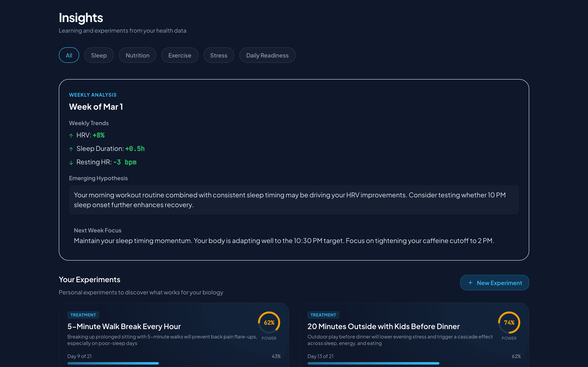Select the All filter pill
Screen dimensions: 588x367
69,55
